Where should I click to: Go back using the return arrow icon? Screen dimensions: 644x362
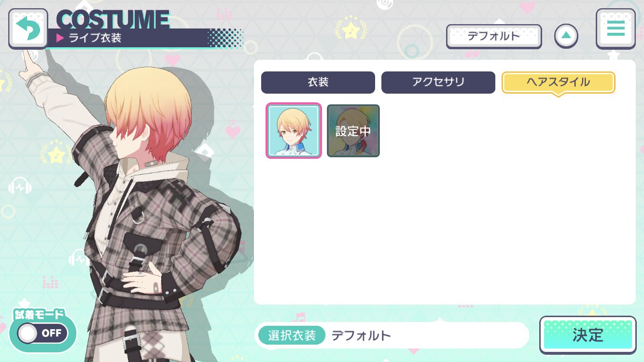pyautogui.click(x=28, y=28)
